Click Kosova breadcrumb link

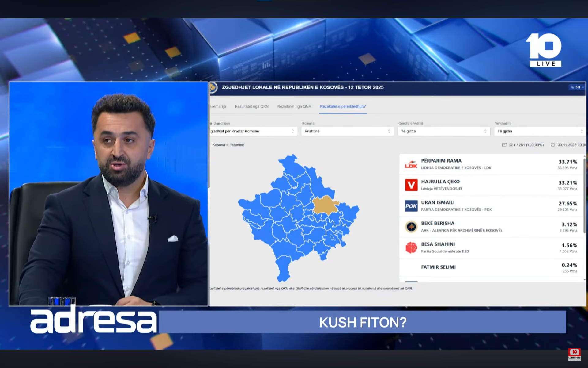[218, 145]
